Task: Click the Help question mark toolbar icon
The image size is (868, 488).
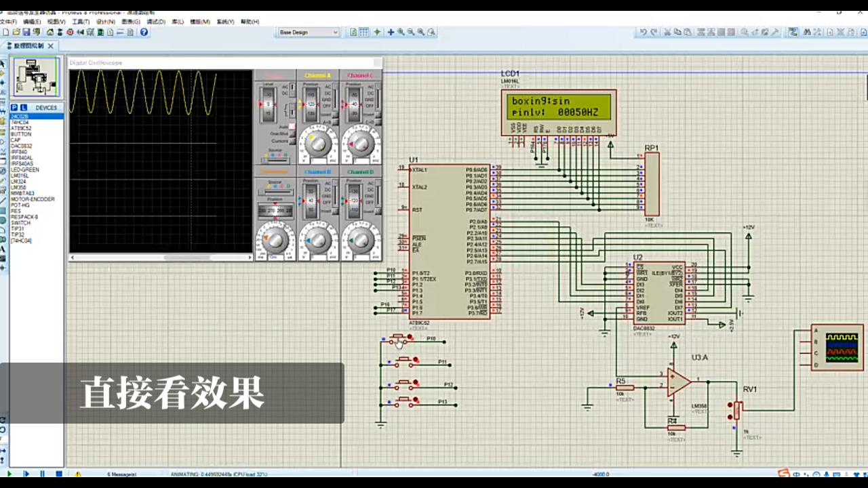Action: [x=144, y=33]
